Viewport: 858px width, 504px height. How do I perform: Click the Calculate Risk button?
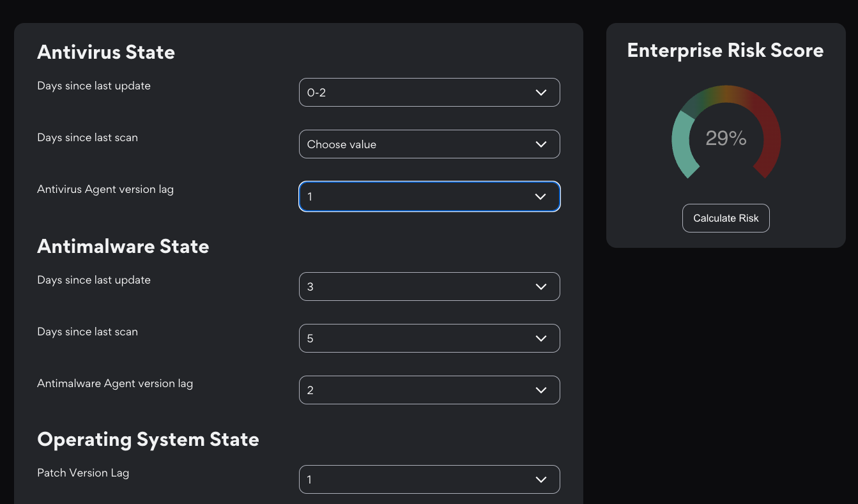pyautogui.click(x=726, y=218)
